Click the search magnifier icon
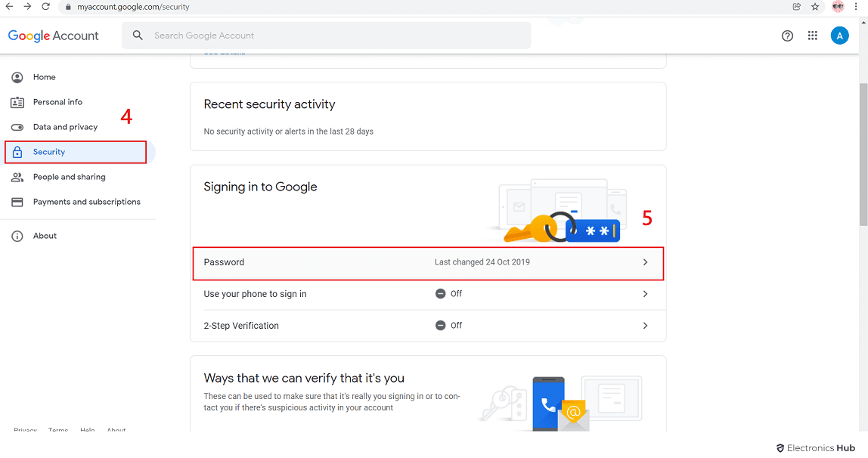Image resolution: width=868 pixels, height=458 pixels. click(138, 36)
